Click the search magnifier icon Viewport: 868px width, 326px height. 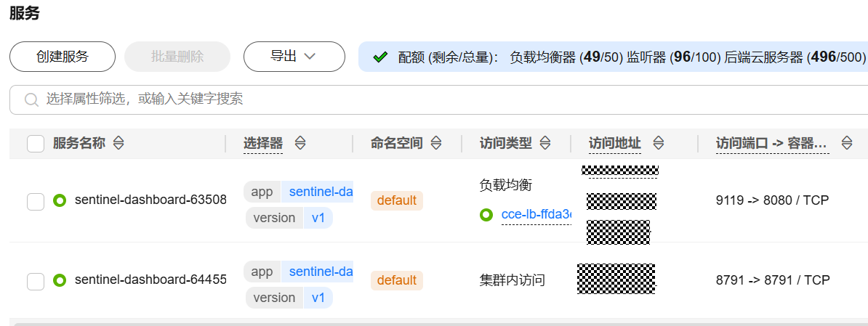[31, 99]
